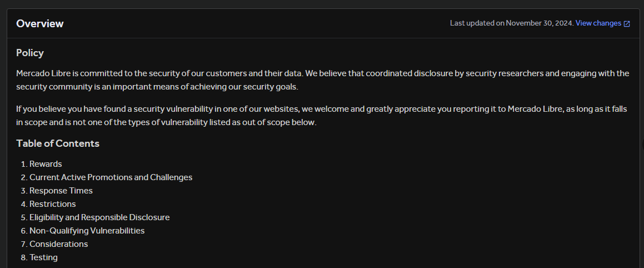Click the Overview panel heading
The image size is (644, 268).
point(40,23)
